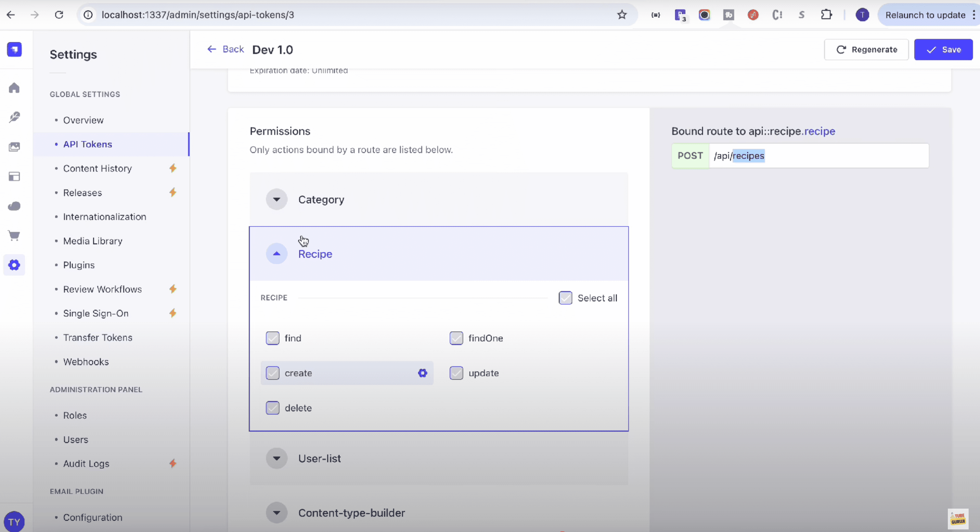Open the Marketplace cart icon
This screenshot has height=532, width=980.
pos(14,235)
